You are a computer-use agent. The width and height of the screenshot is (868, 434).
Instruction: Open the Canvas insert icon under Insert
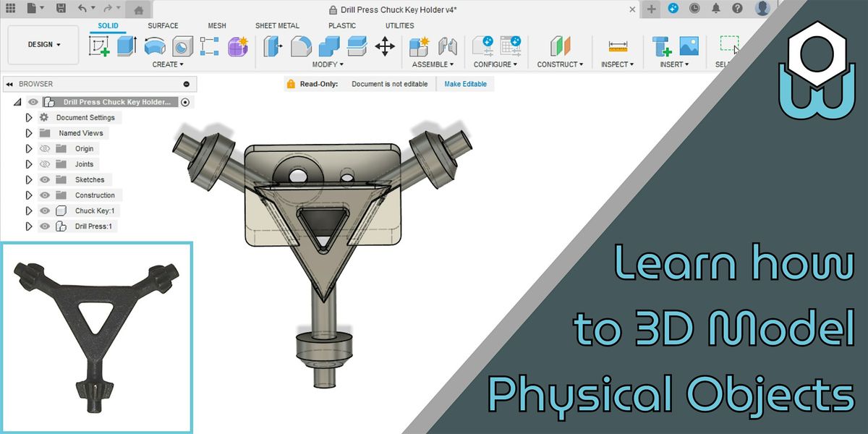pos(690,45)
